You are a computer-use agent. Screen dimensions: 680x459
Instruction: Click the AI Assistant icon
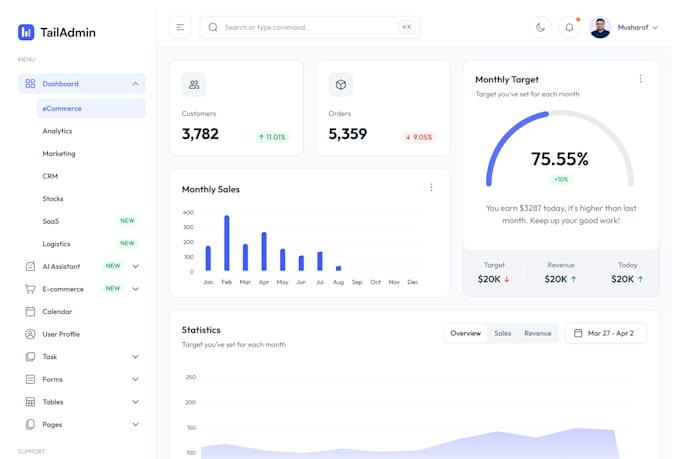30,266
